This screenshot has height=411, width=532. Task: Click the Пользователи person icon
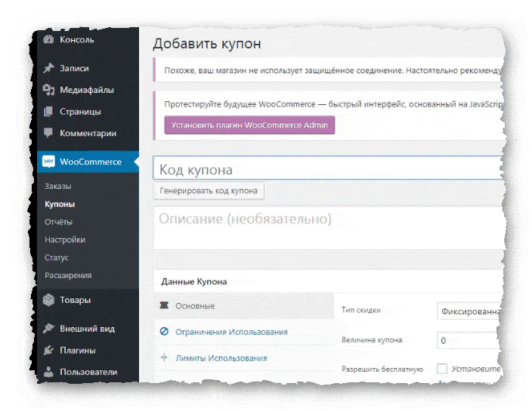pyautogui.click(x=48, y=372)
